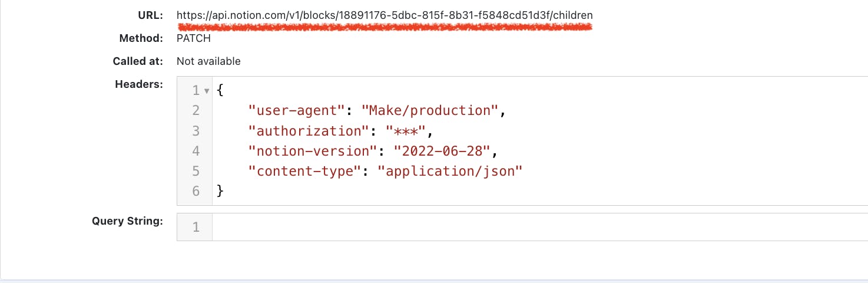Collapse the headers JSON fold arrow
The image size is (868, 283).
pos(206,91)
